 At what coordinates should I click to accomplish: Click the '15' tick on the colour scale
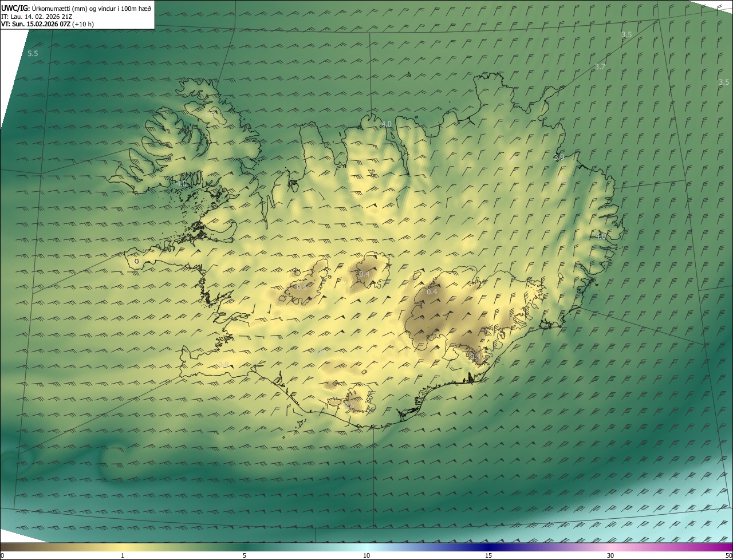pyautogui.click(x=488, y=555)
